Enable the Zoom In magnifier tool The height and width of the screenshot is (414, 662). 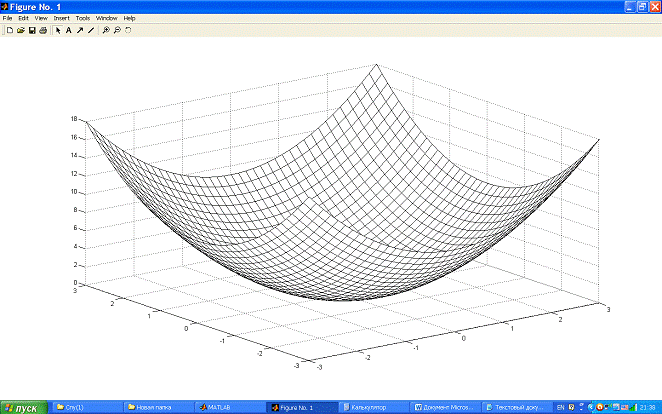click(x=106, y=31)
